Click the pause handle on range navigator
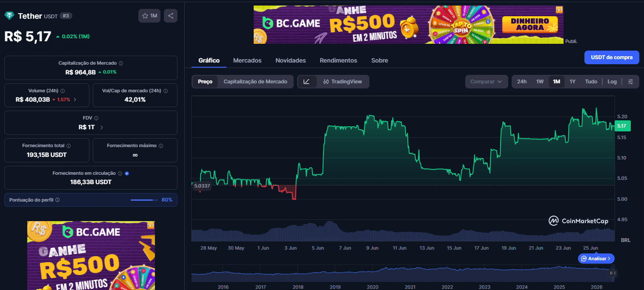Screen dimensions: 644x290 point(612,273)
